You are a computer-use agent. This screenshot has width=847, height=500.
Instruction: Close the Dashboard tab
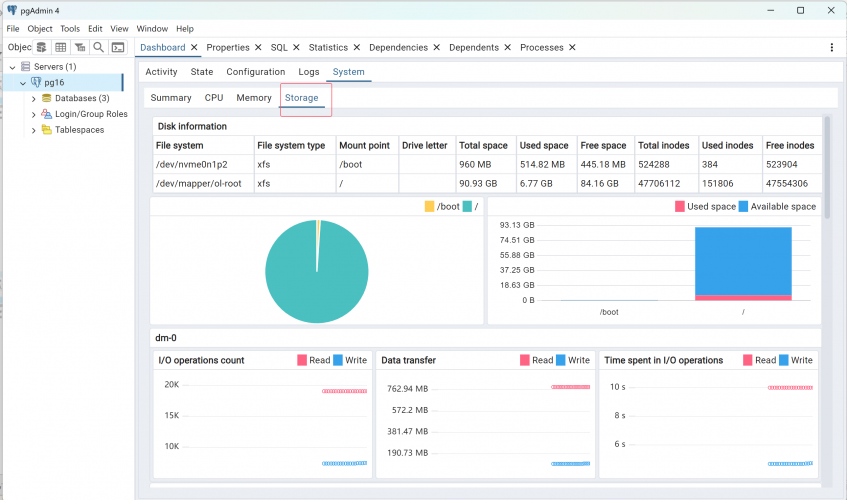click(194, 48)
